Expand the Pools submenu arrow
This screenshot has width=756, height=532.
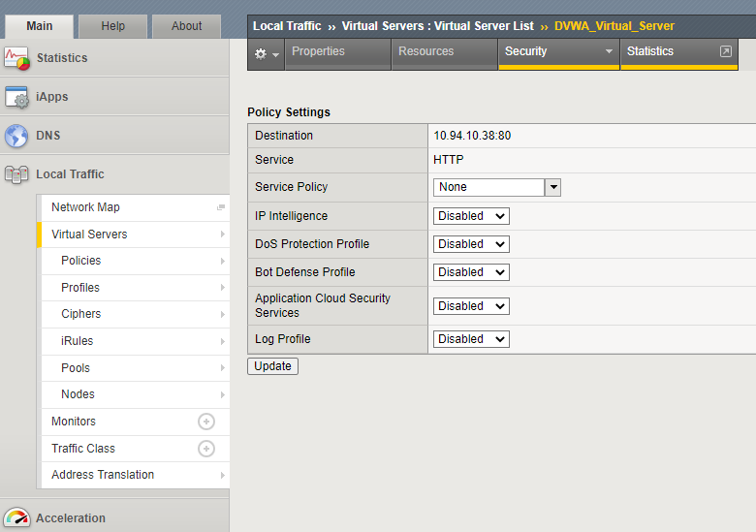point(222,368)
